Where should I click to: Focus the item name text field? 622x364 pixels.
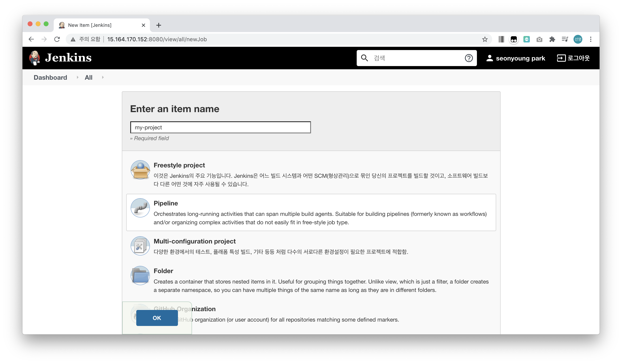click(x=220, y=127)
